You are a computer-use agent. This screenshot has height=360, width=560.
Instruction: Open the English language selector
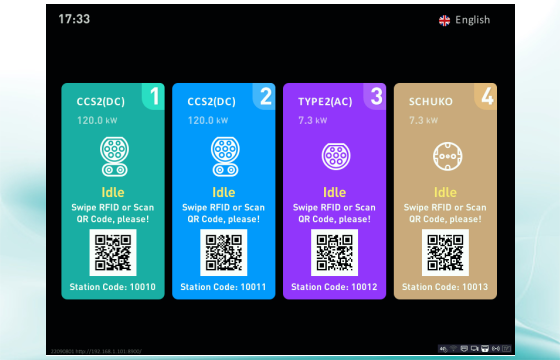[464, 20]
